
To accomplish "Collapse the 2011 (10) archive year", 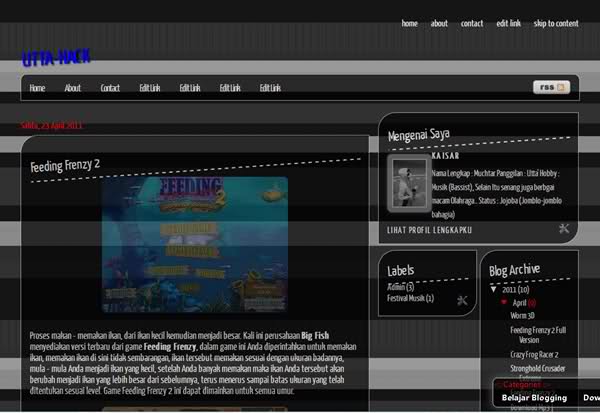I will [494, 289].
